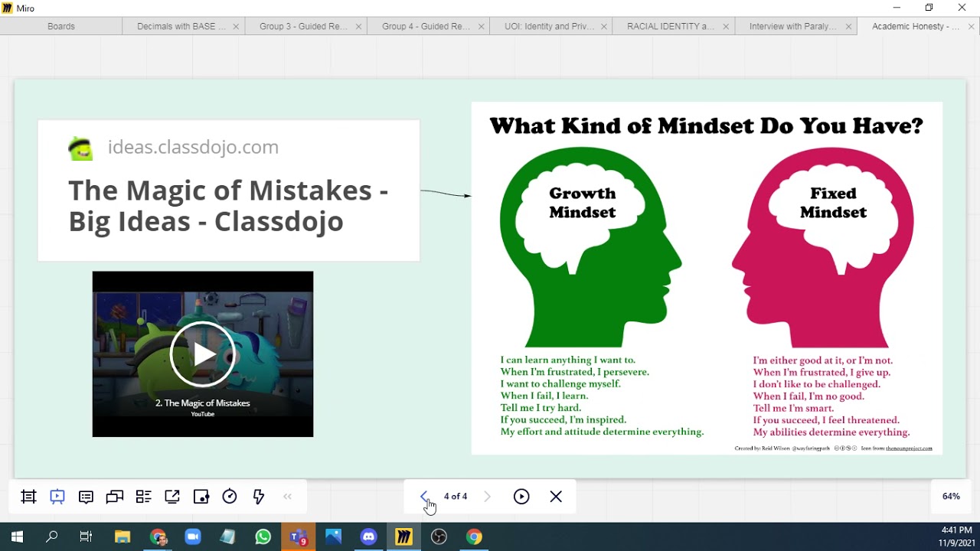Image resolution: width=980 pixels, height=551 pixels.
Task: Collapse the bottom toolbar with double chevron
Action: click(x=288, y=497)
